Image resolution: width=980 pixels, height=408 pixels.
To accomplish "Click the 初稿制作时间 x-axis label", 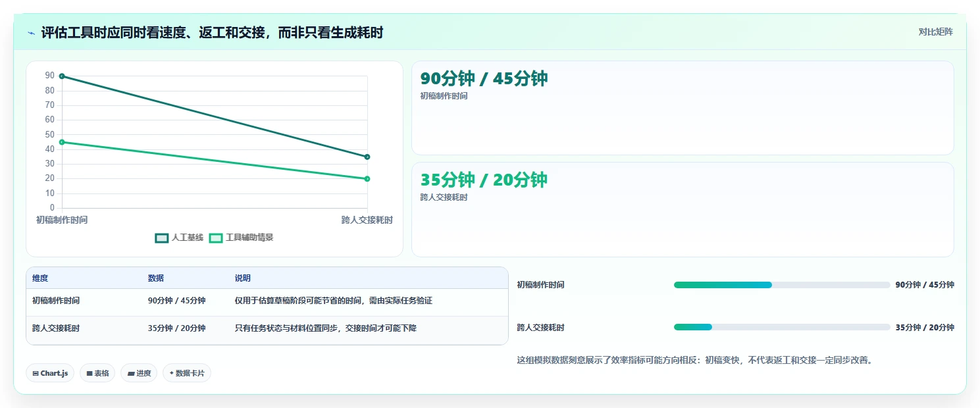I will coord(62,220).
